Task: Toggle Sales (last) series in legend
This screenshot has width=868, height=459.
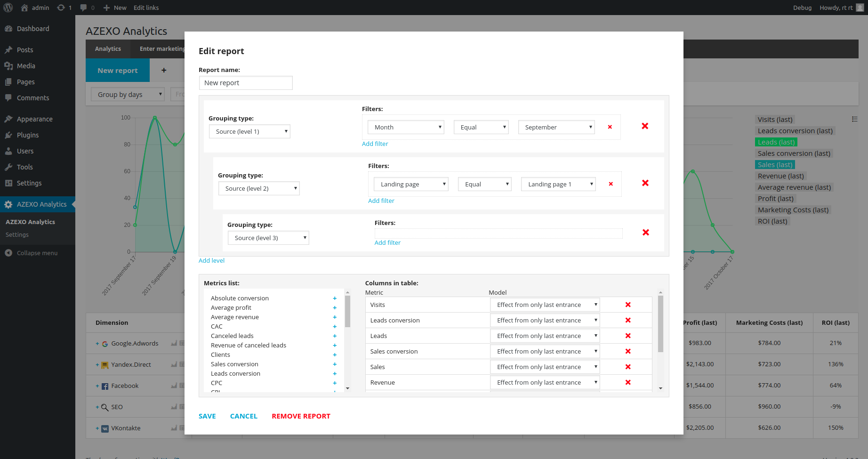Action: tap(775, 165)
